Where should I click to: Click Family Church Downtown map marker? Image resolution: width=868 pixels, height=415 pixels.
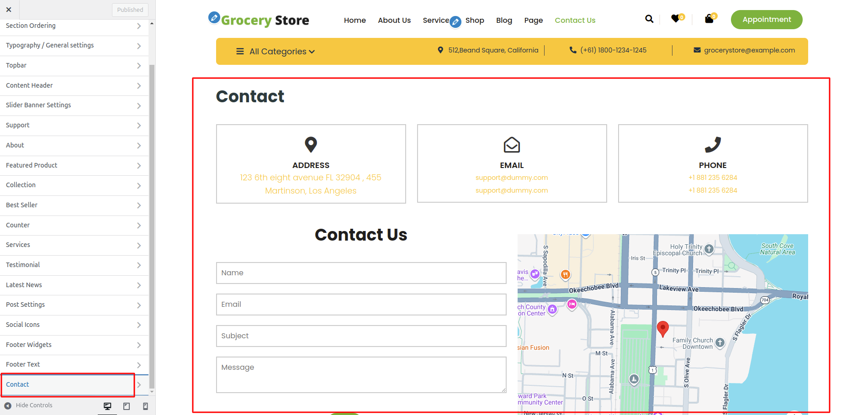point(720,343)
